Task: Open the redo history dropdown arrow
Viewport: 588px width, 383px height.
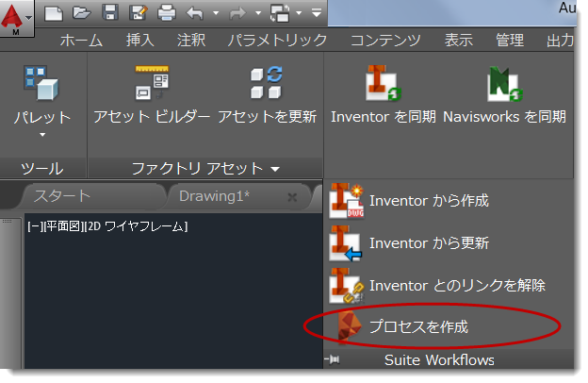Action: coord(258,13)
